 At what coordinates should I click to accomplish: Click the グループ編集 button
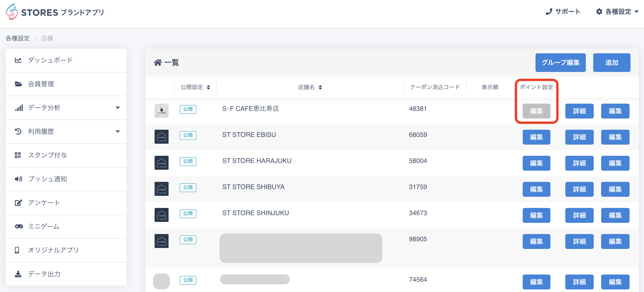tap(560, 62)
